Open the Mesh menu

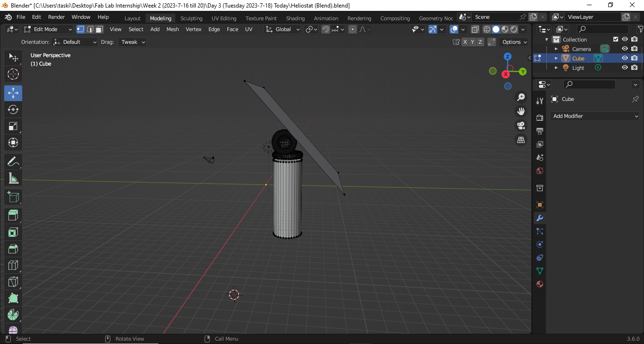pyautogui.click(x=173, y=29)
